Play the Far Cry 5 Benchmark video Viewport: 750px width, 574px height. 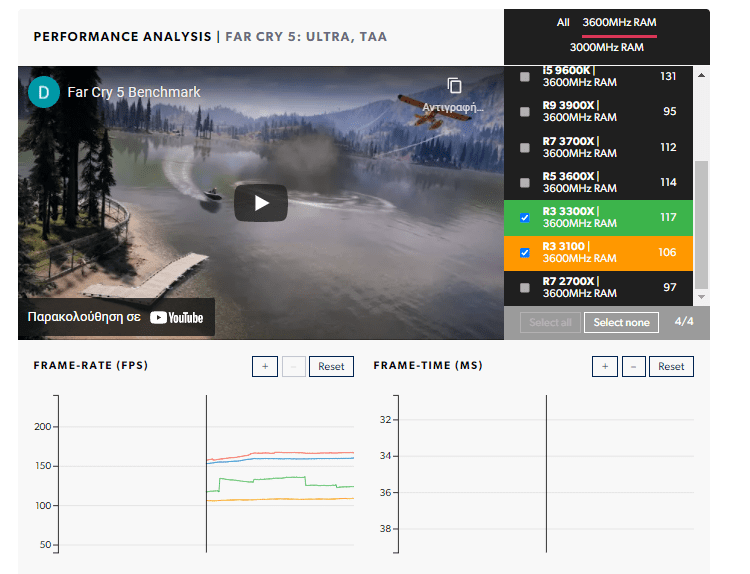click(261, 203)
